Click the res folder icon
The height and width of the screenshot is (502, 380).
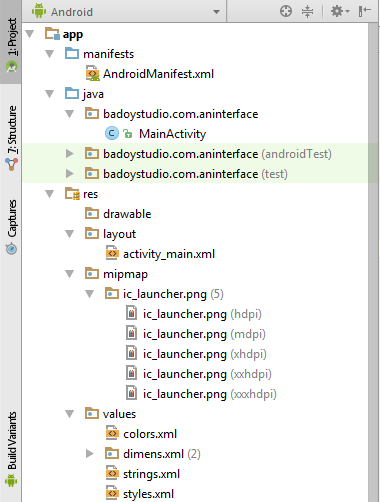click(72, 194)
